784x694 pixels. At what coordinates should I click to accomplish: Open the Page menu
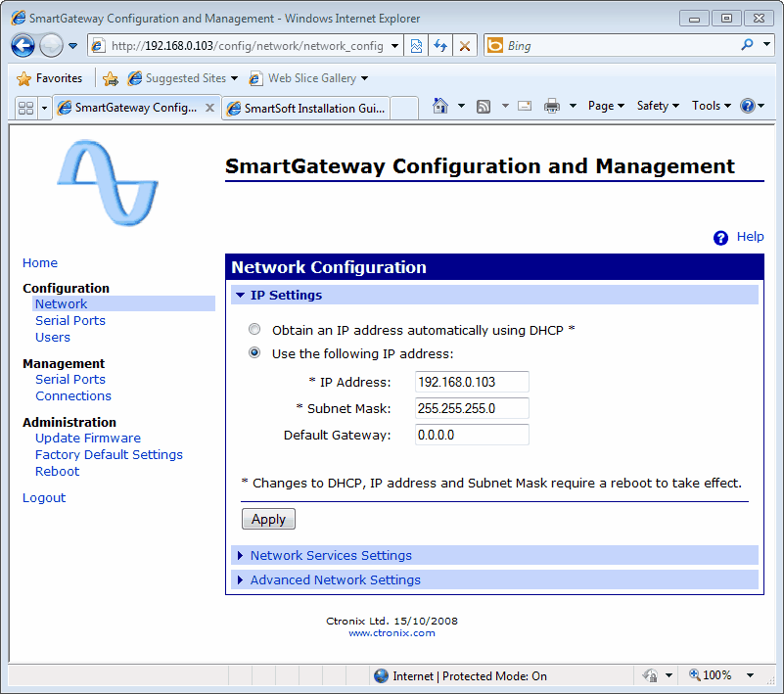click(x=606, y=106)
